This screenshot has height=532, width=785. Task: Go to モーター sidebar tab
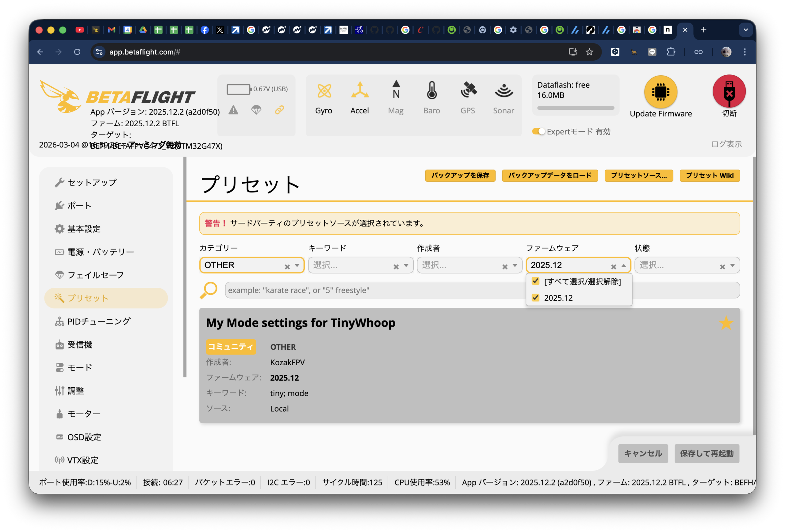83,414
